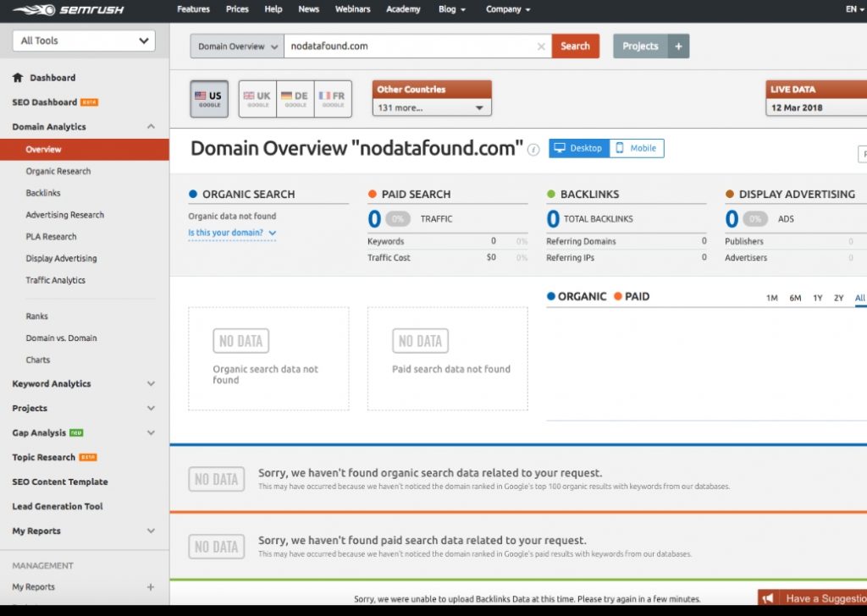Open Backlinks in the sidebar
The width and height of the screenshot is (867, 616).
(43, 193)
